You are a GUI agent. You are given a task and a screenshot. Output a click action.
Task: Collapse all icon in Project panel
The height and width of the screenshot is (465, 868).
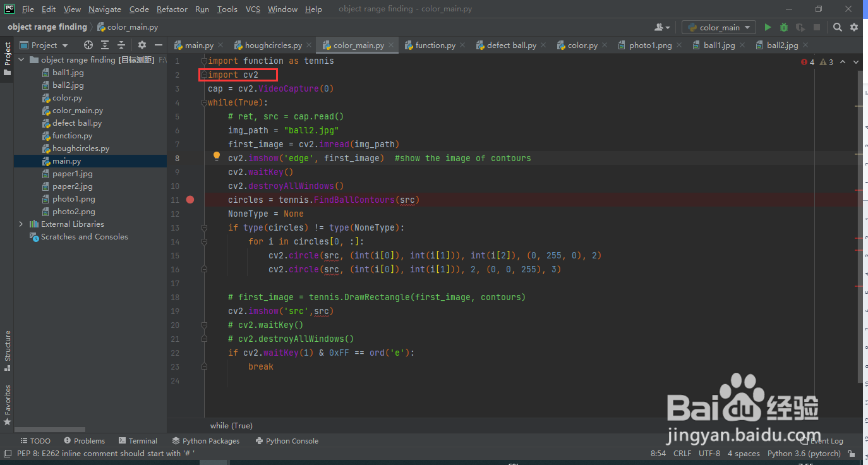tap(121, 45)
